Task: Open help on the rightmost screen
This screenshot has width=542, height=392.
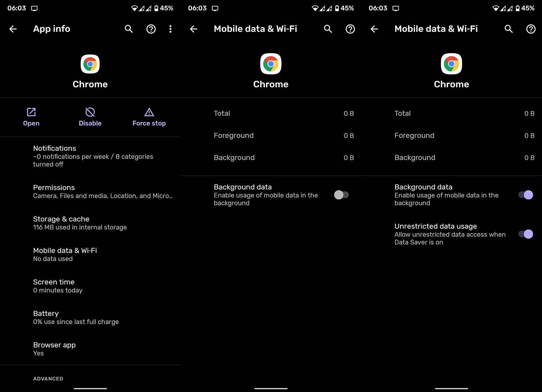Action: pyautogui.click(x=531, y=29)
